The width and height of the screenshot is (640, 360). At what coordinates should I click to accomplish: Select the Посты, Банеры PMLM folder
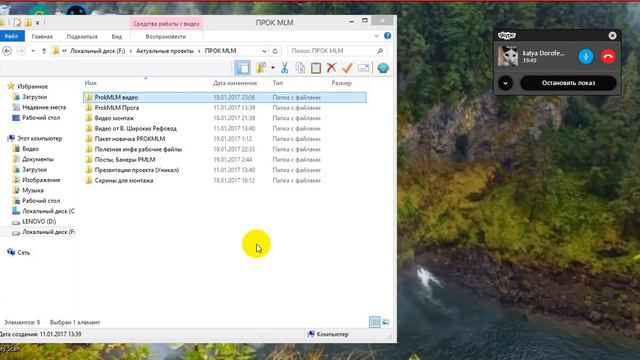click(224, 160)
